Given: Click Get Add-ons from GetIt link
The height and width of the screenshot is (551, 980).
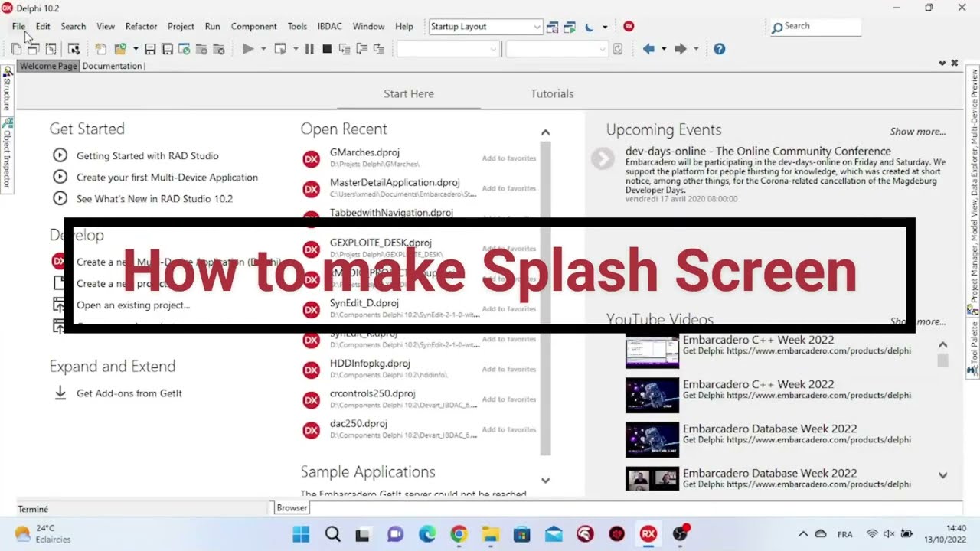Looking at the screenshot, I should 129,393.
